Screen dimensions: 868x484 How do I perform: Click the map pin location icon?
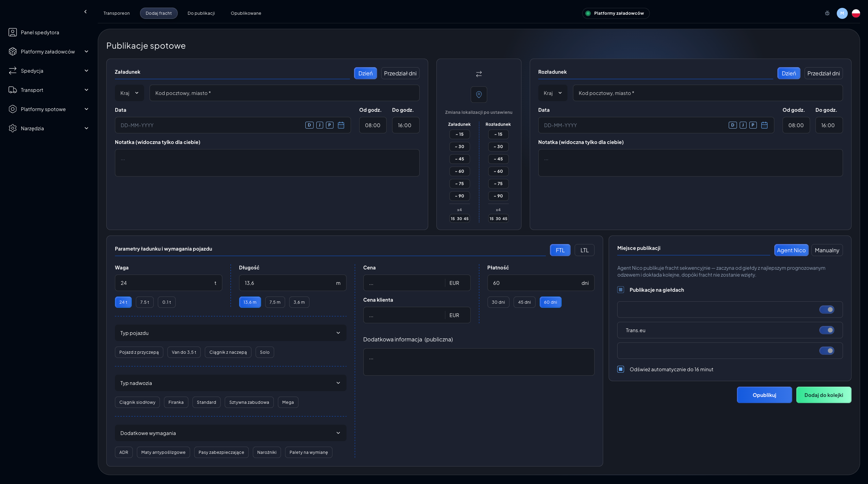click(479, 95)
